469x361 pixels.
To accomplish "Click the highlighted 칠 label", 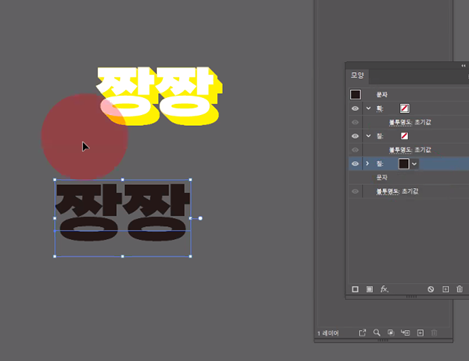I will click(x=380, y=164).
